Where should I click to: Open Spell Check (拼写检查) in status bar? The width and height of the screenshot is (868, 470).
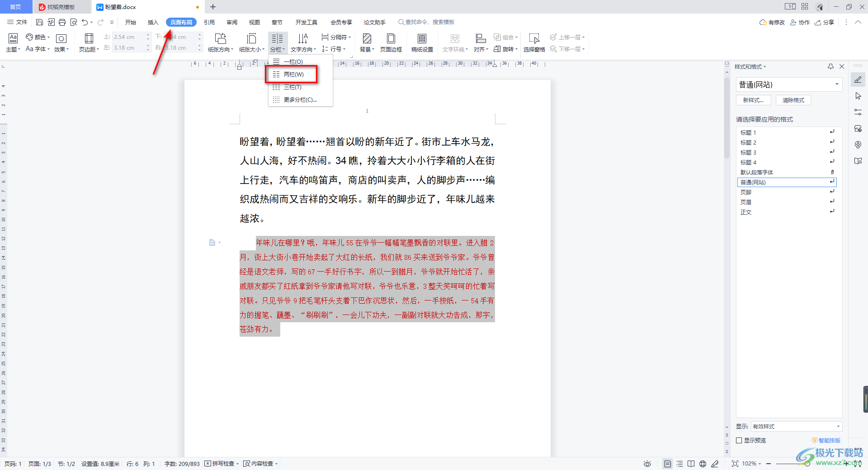[222, 464]
